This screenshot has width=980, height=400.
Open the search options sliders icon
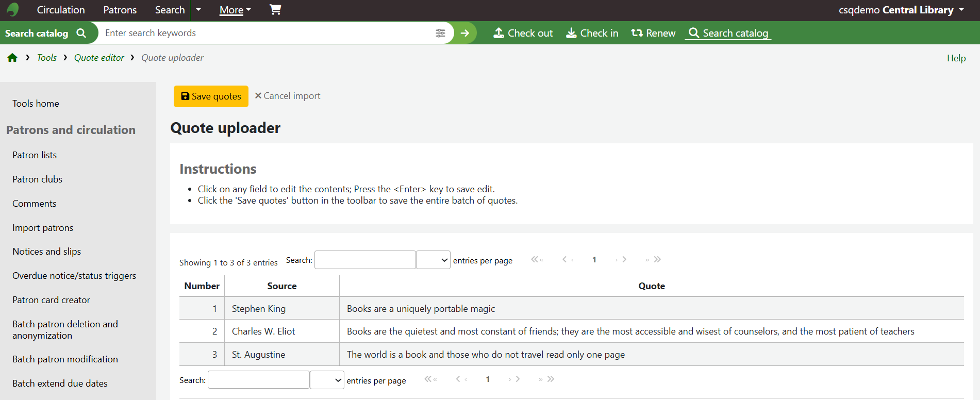click(440, 33)
